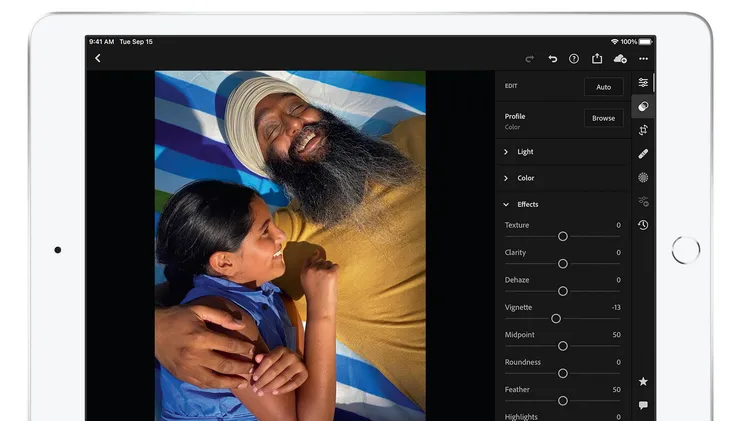Open the three-dot more options menu
Screen dimensions: 750x421
[643, 59]
